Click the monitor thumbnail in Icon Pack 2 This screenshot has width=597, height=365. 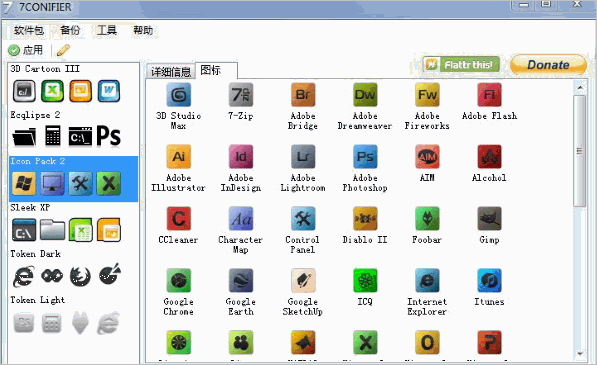coord(52,183)
